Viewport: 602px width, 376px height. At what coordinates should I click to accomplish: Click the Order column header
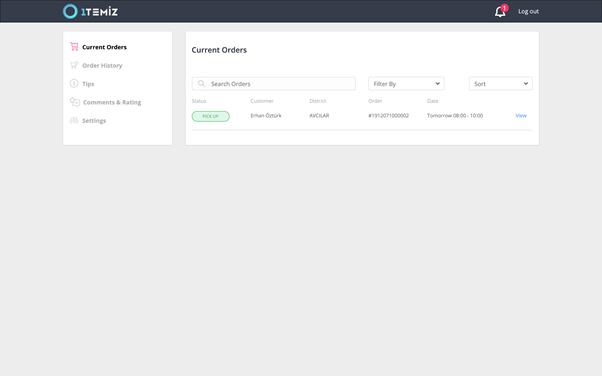(x=375, y=101)
